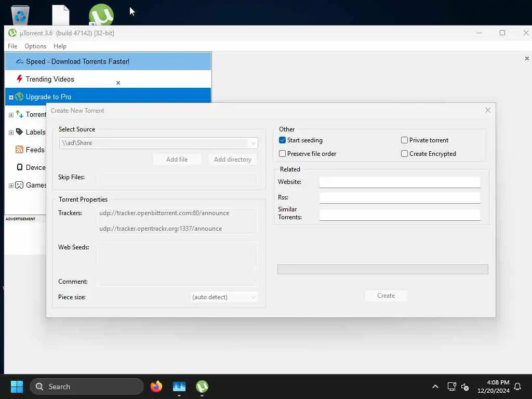Focus the Rss input field
Viewport: 532px width, 399px height.
(400, 198)
